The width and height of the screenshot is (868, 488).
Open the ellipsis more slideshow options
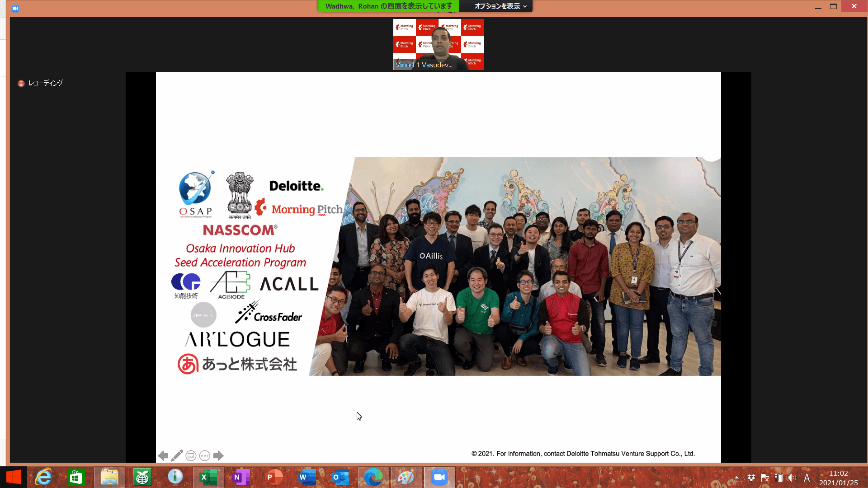204,455
